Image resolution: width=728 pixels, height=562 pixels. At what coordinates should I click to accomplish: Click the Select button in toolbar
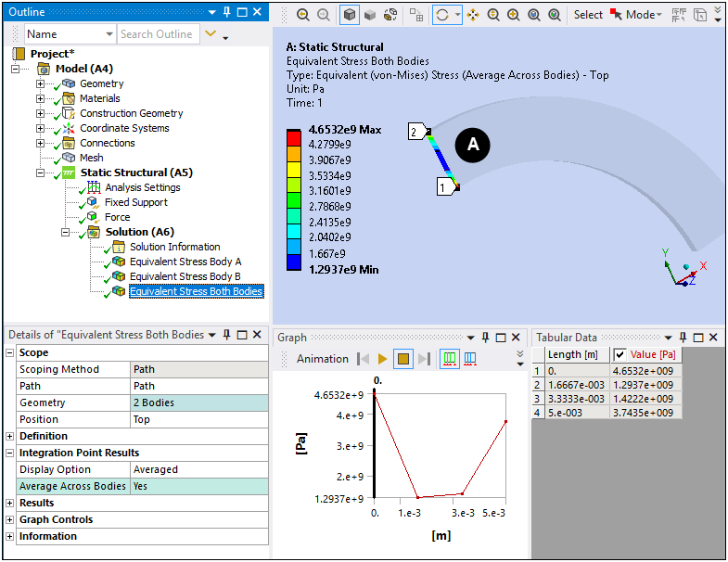click(588, 15)
